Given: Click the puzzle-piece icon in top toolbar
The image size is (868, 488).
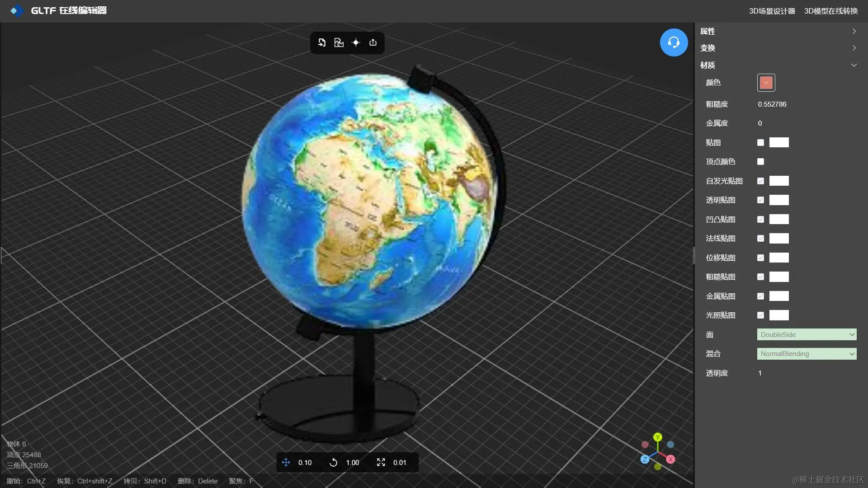Looking at the screenshot, I should click(x=339, y=42).
